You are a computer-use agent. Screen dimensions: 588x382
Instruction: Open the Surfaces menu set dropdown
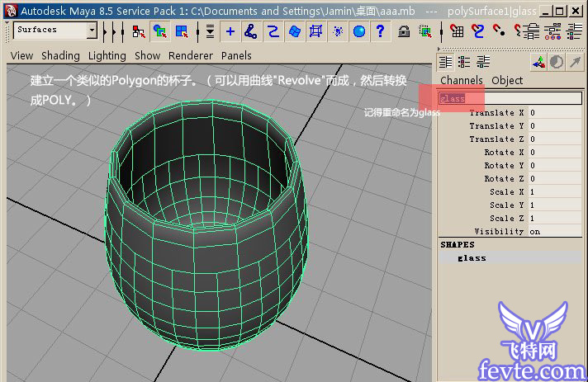click(55, 30)
